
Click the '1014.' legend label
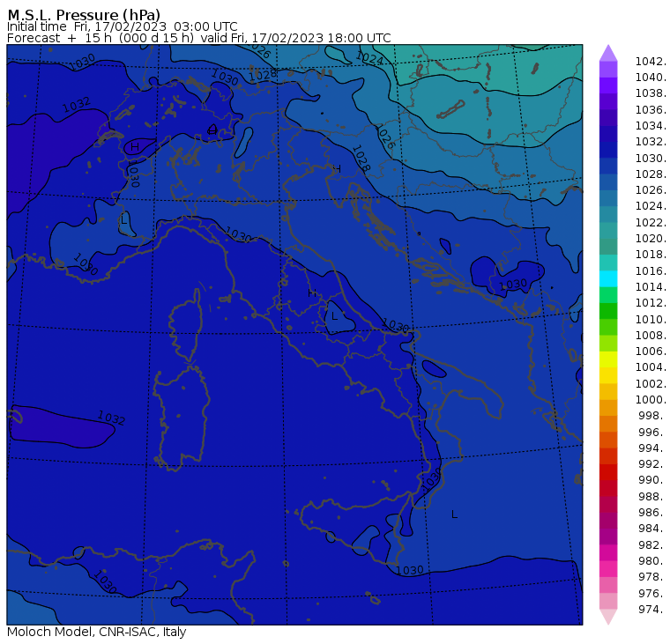pos(651,286)
